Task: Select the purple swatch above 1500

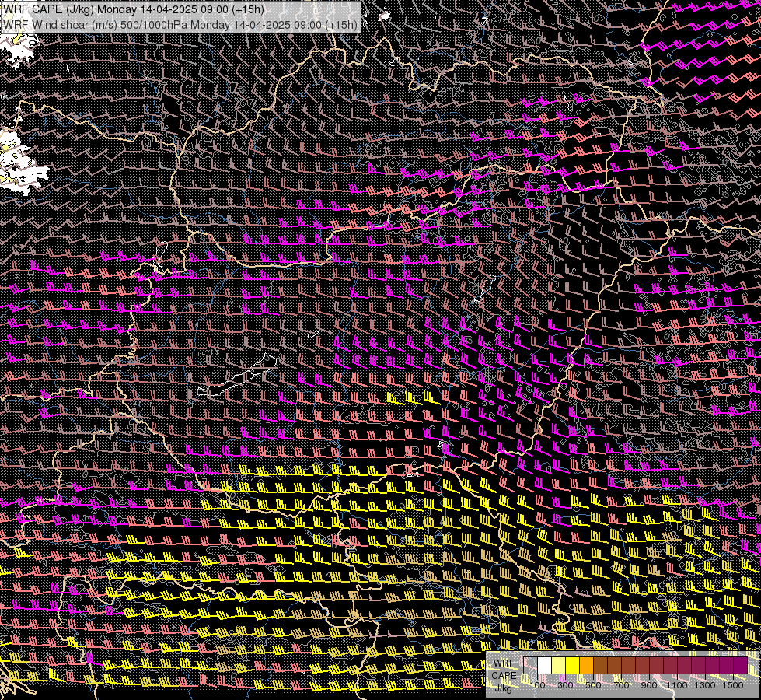Action: pyautogui.click(x=741, y=666)
